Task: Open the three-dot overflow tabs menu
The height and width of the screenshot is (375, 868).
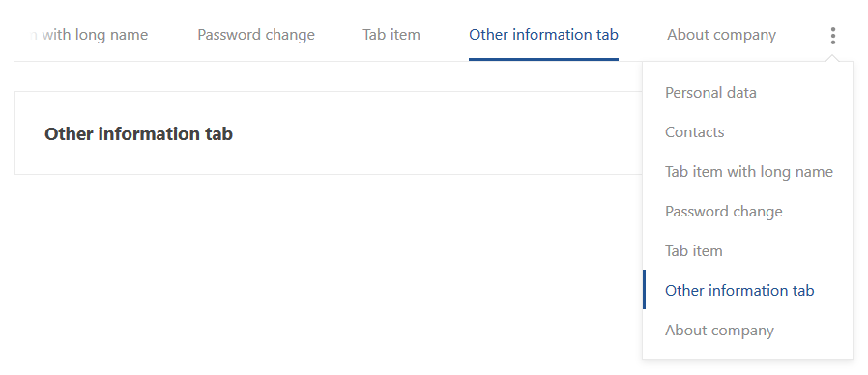Action: 832,36
